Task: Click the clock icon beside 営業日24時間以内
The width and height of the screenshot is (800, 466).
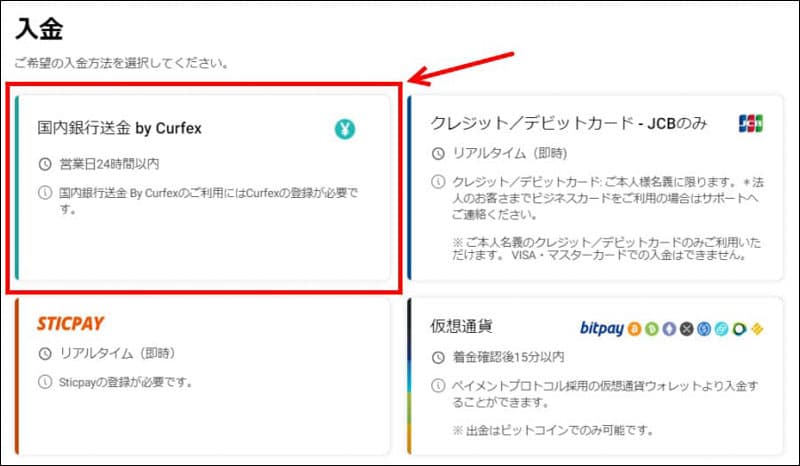Action: pos(43,163)
